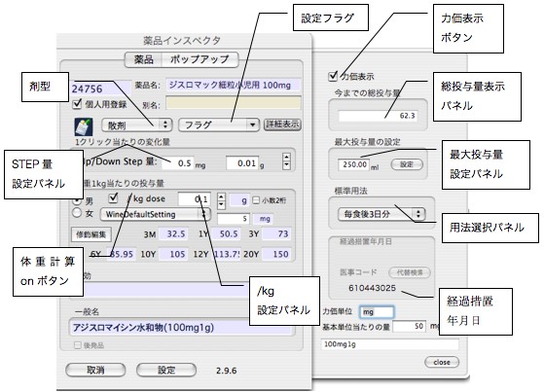Expand the 毎食後3日分 usage dropdown

(381, 214)
